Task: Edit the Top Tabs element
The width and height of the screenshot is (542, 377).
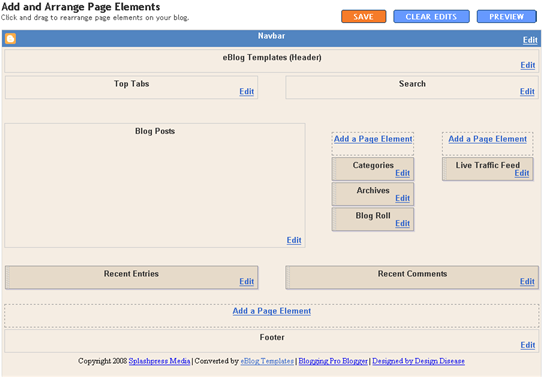Action: (246, 92)
